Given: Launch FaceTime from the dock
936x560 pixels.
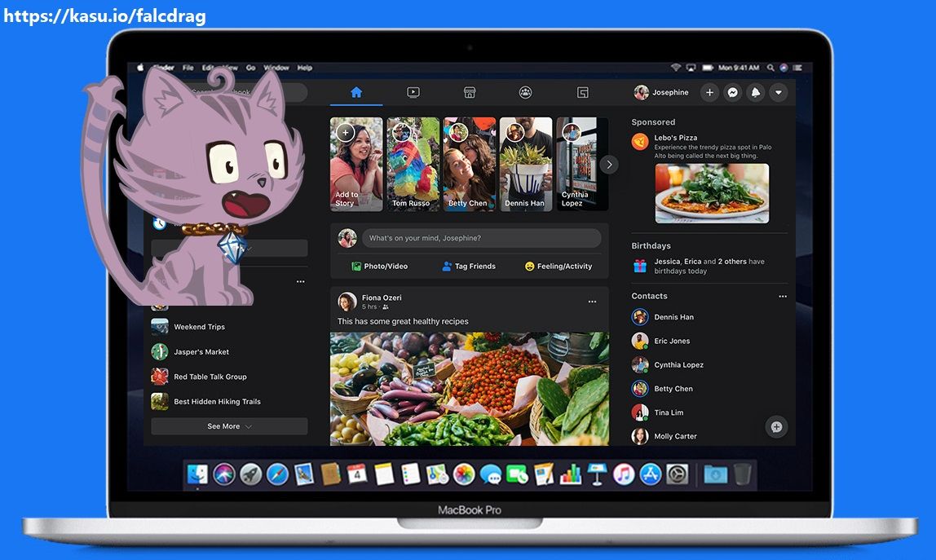Looking at the screenshot, I should (x=518, y=474).
